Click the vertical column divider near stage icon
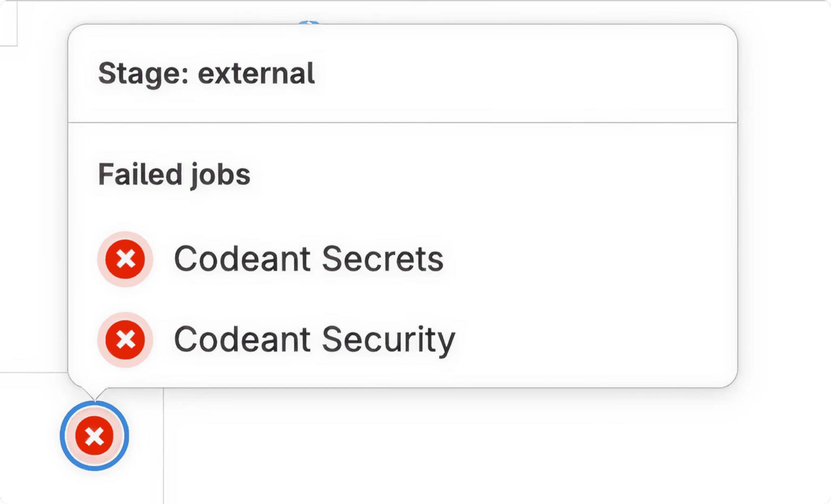Screen dimensions: 831x504 click(x=164, y=446)
